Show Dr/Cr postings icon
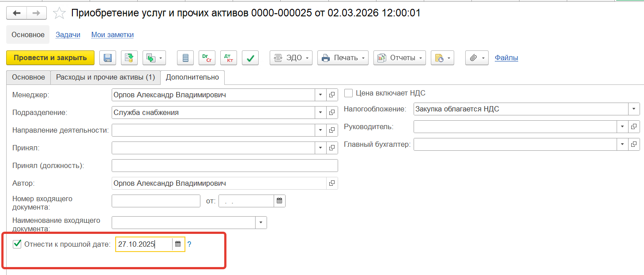The height and width of the screenshot is (275, 644). point(207,58)
